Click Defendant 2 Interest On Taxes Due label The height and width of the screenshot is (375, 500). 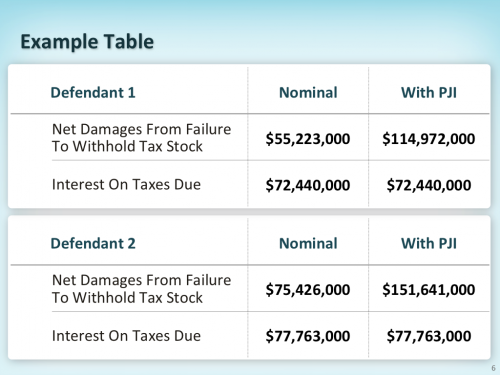(x=126, y=336)
